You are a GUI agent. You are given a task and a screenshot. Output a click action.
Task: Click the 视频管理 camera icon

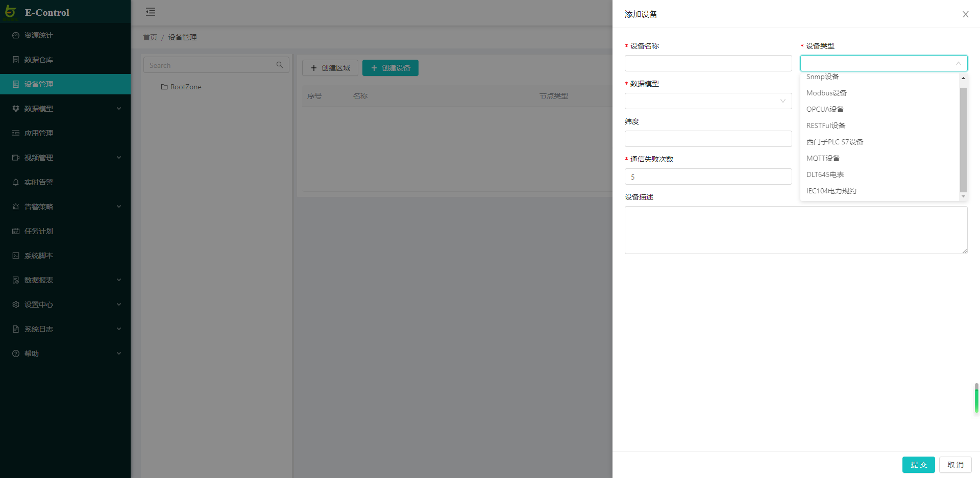(16, 158)
